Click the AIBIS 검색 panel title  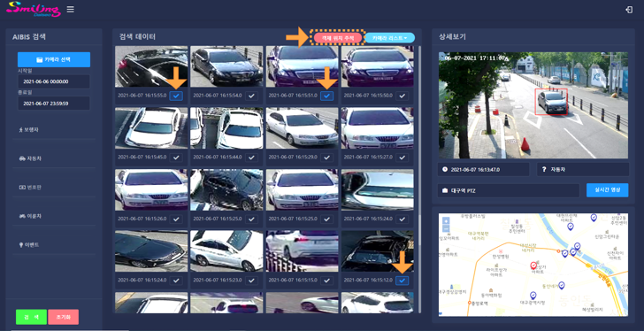(x=29, y=37)
